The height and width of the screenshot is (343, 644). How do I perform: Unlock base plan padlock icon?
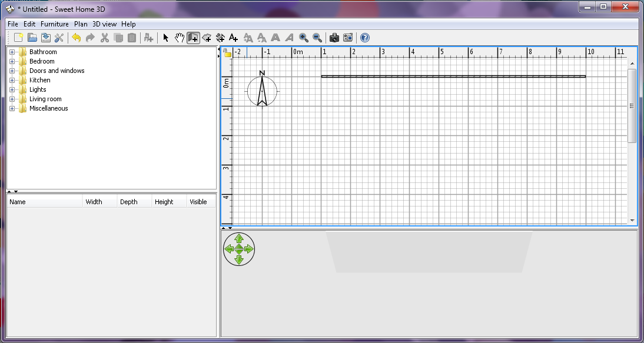click(227, 52)
